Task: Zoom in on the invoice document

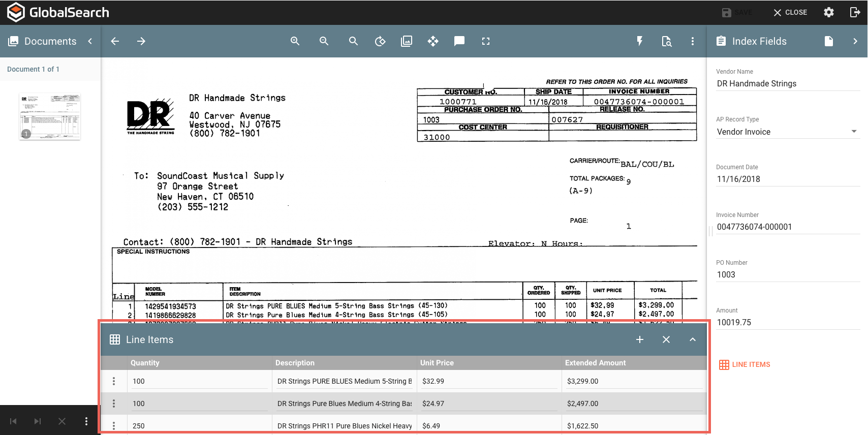Action: click(x=295, y=41)
